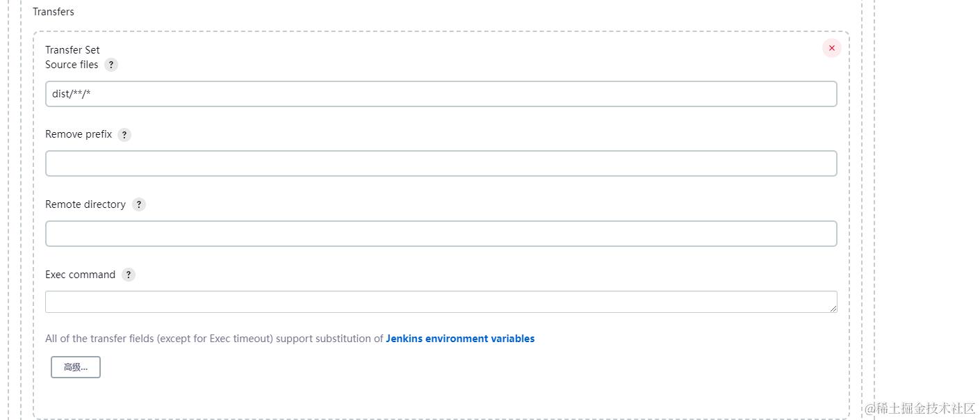
Task: Click the 稀土掘金技术社区 watermark
Action: [920, 408]
